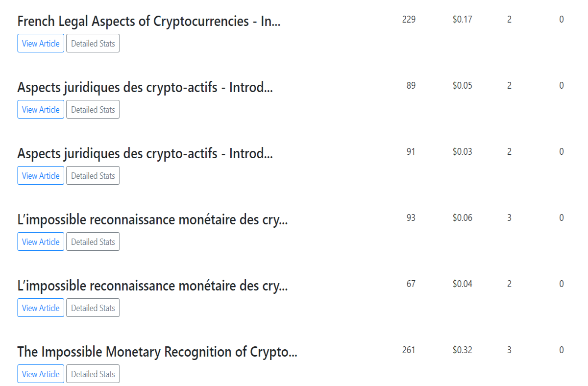The height and width of the screenshot is (386, 588).
Task: Click L'impossible reconnaissance monétaire title with 67 views
Action: coord(152,286)
